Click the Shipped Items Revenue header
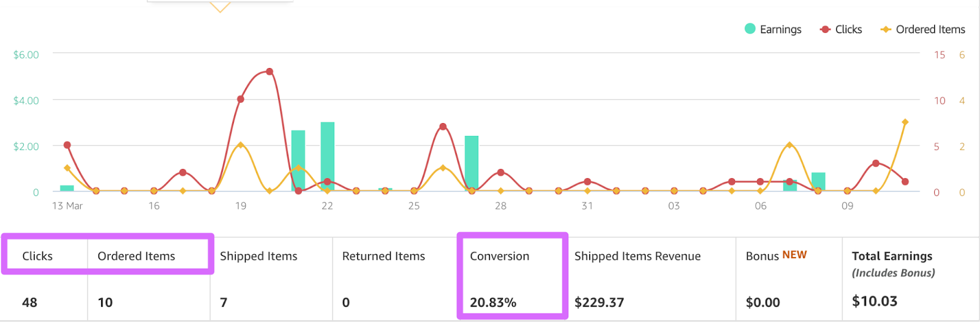The image size is (980, 322). tap(637, 256)
